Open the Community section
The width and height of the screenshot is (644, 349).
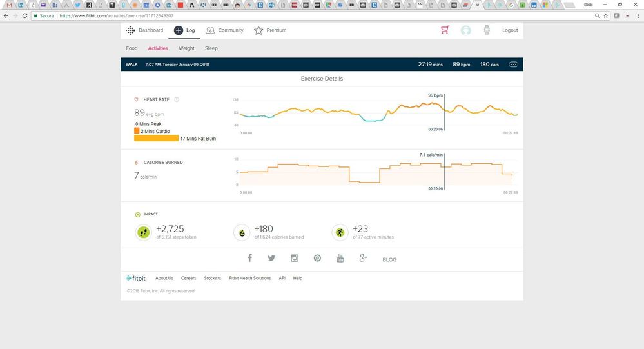pyautogui.click(x=224, y=30)
